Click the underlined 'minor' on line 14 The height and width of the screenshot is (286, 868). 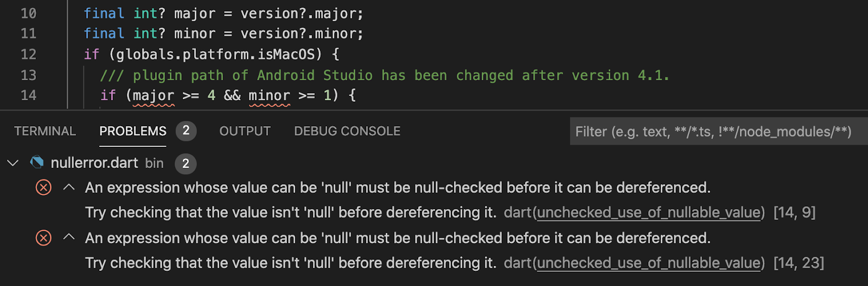270,96
